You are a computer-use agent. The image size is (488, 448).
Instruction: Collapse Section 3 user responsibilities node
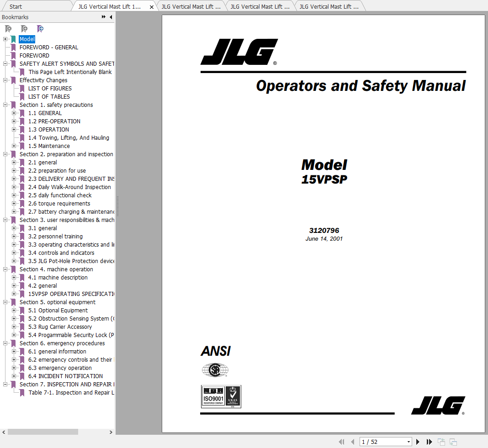tap(5, 220)
